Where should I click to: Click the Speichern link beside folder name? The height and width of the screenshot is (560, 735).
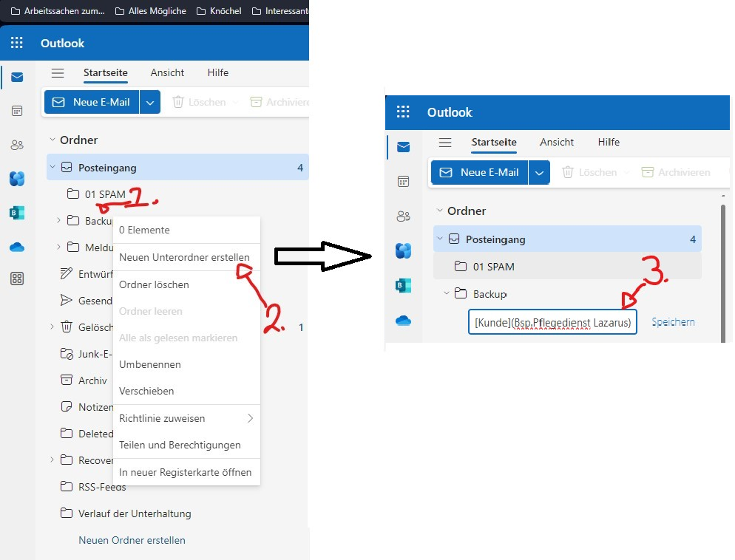coord(673,322)
